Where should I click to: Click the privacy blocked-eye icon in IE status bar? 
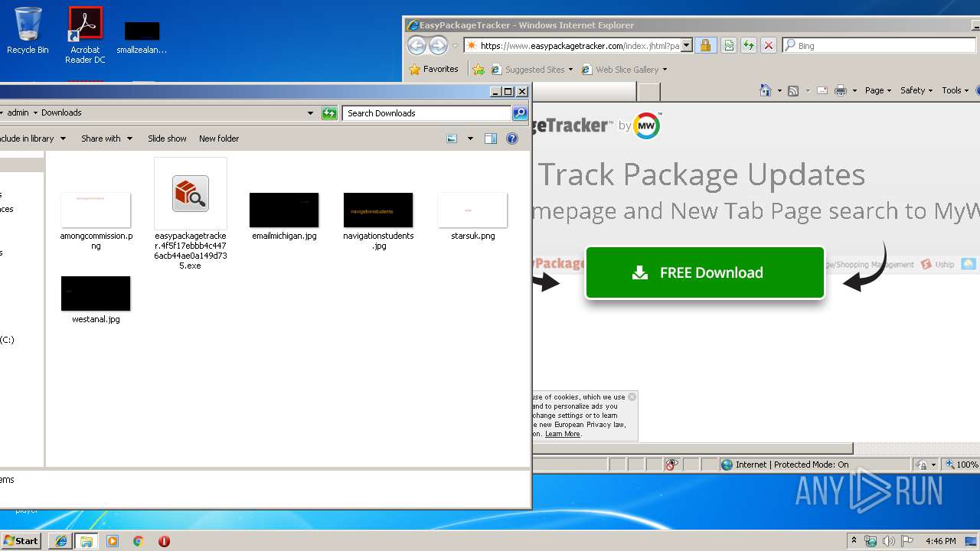671,465
